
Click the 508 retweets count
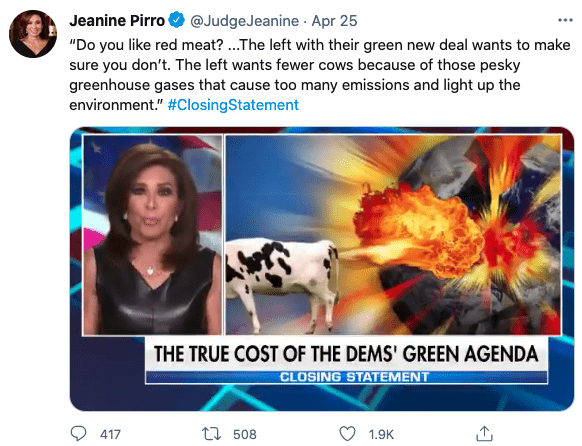click(x=245, y=434)
